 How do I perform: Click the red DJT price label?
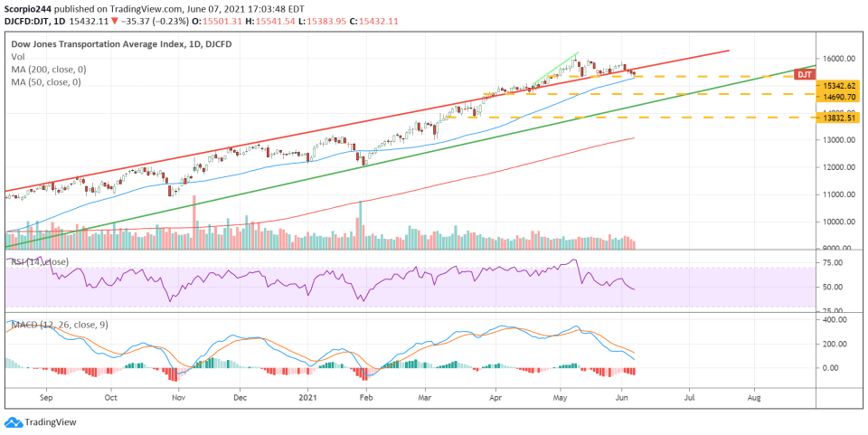coord(804,74)
